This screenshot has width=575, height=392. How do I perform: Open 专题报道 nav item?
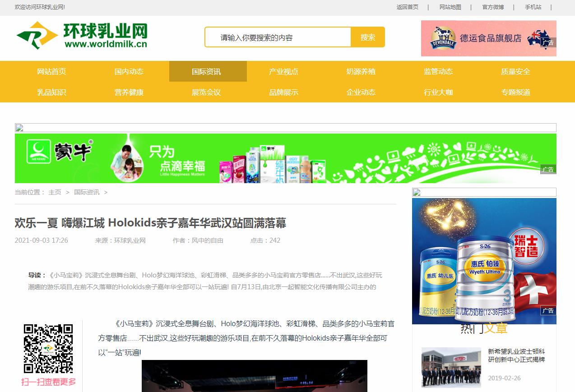coord(515,92)
